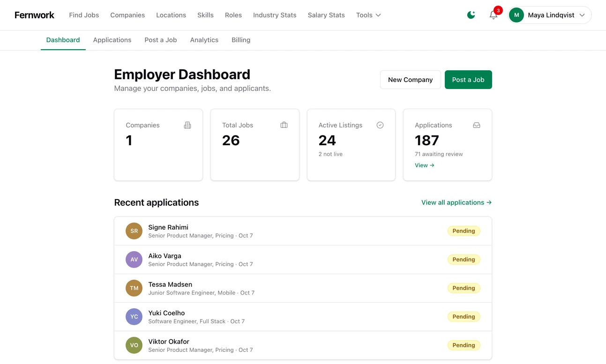This screenshot has height=364, width=606.
Task: Click the green Post a Job button
Action: (x=468, y=80)
